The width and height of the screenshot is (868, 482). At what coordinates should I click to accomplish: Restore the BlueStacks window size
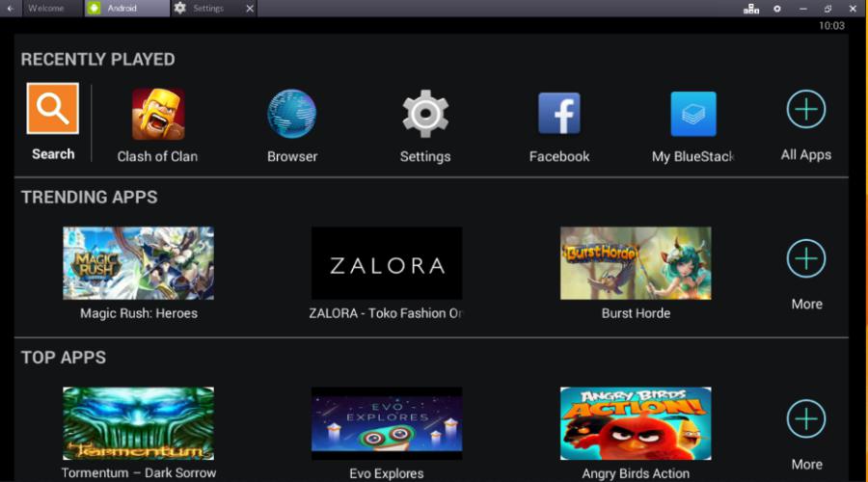827,9
